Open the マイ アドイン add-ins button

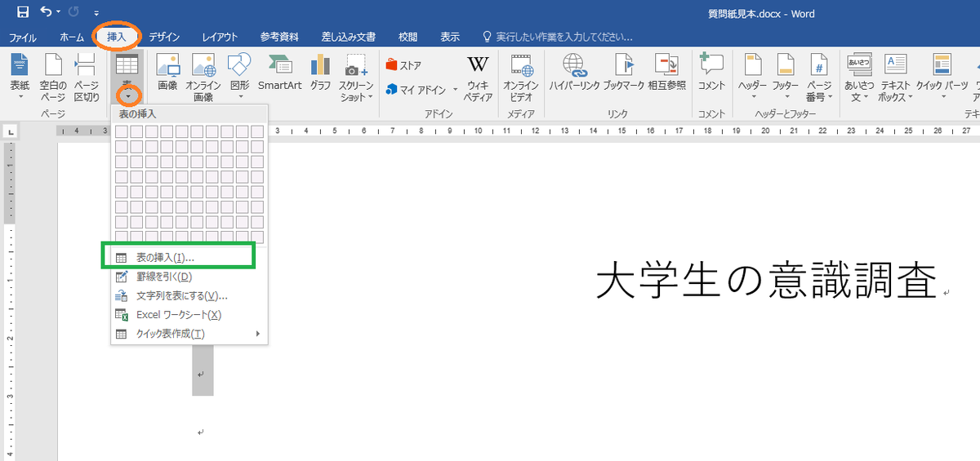(416, 90)
